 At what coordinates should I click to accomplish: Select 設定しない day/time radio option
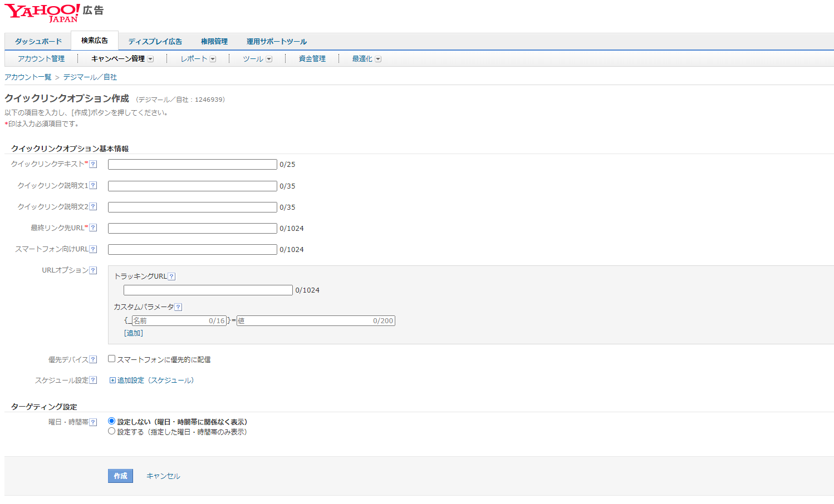click(111, 421)
